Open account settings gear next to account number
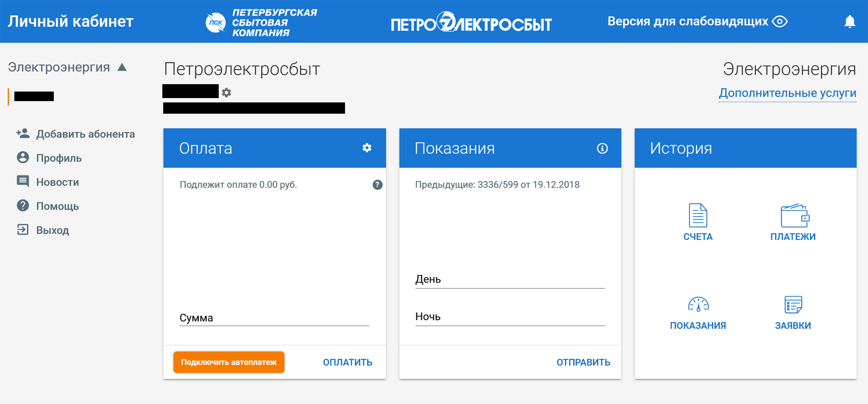868x404 pixels. click(227, 92)
